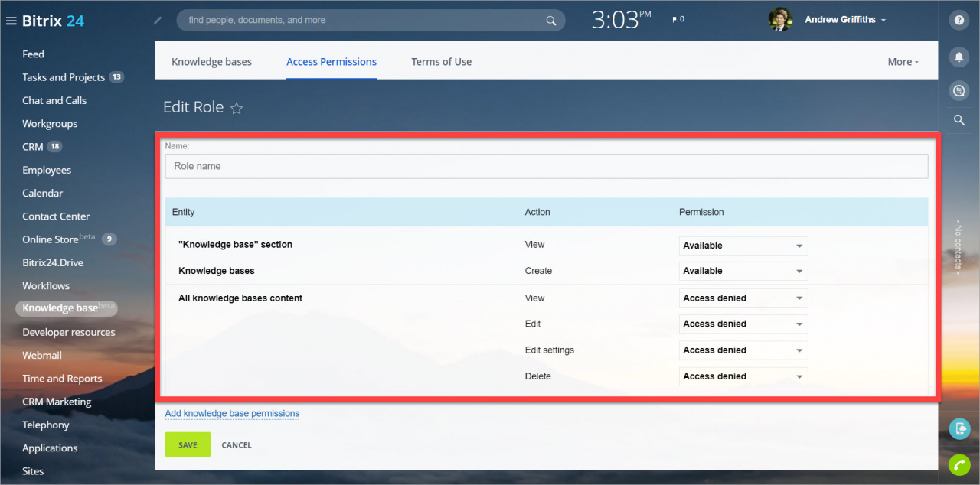The height and width of the screenshot is (485, 980).
Task: Click the Entity column header
Action: tap(184, 212)
